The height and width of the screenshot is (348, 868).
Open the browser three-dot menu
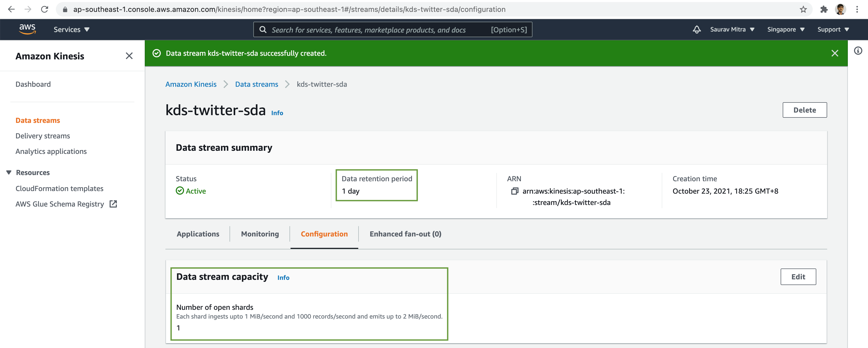coord(857,10)
